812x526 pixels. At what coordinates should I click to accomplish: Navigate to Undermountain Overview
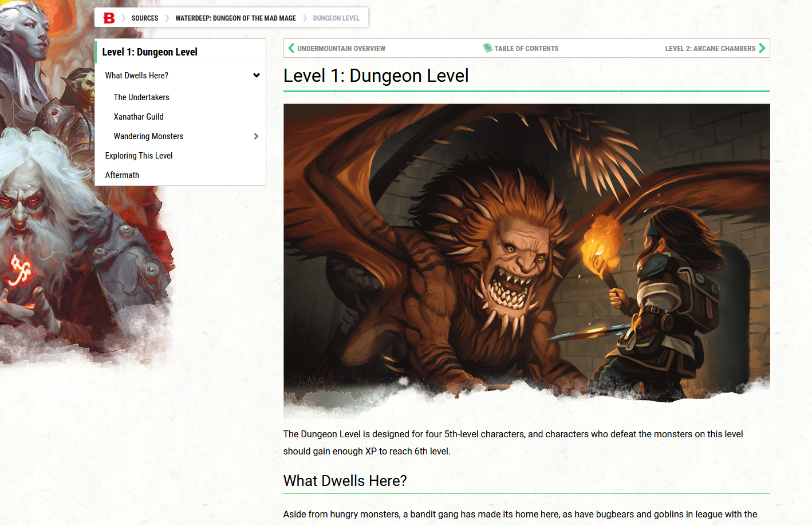coord(341,48)
